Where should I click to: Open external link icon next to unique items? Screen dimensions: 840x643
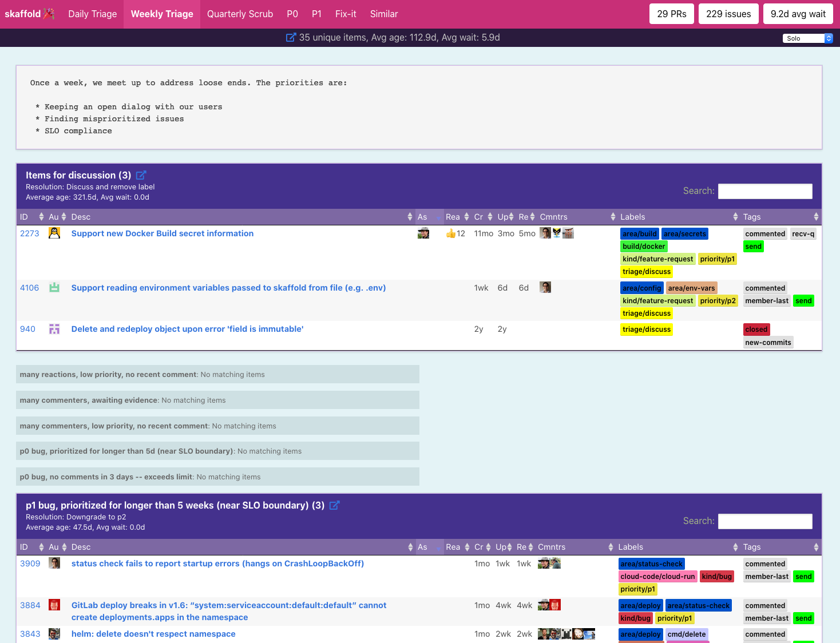coord(291,37)
